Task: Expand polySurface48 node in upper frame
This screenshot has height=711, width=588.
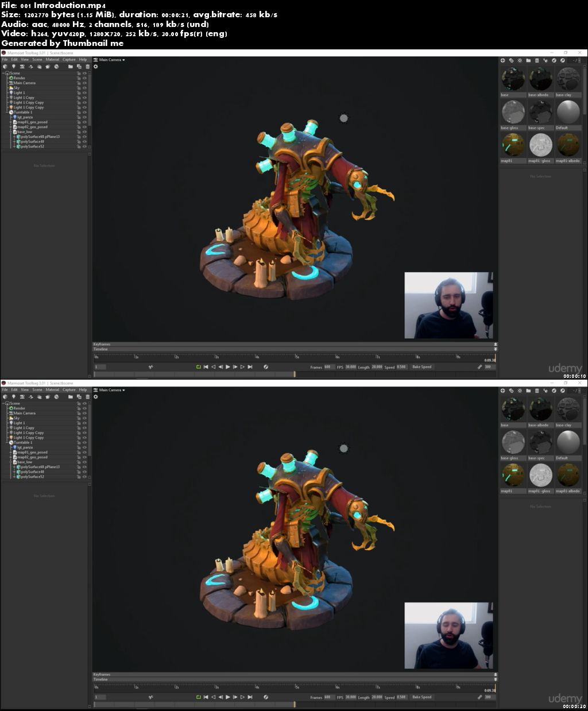Action: [x=14, y=142]
